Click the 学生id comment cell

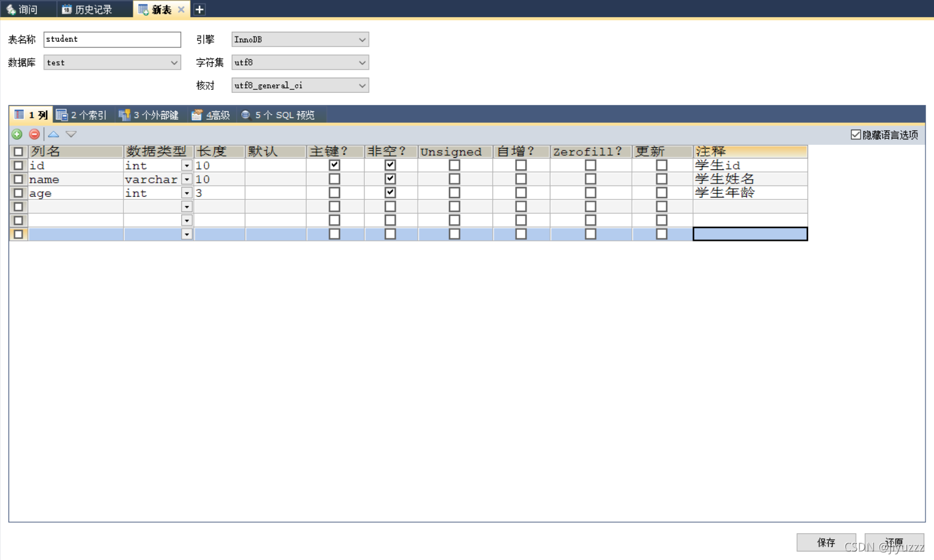point(750,166)
